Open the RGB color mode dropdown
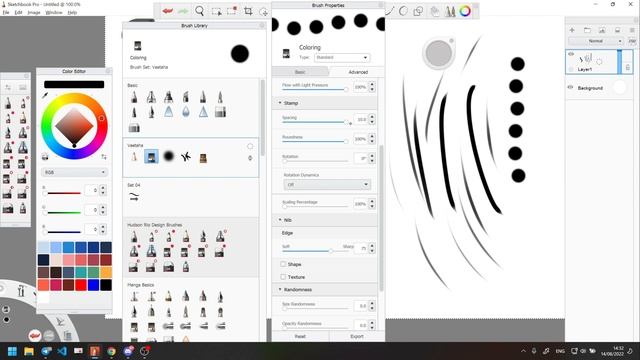 74,172
